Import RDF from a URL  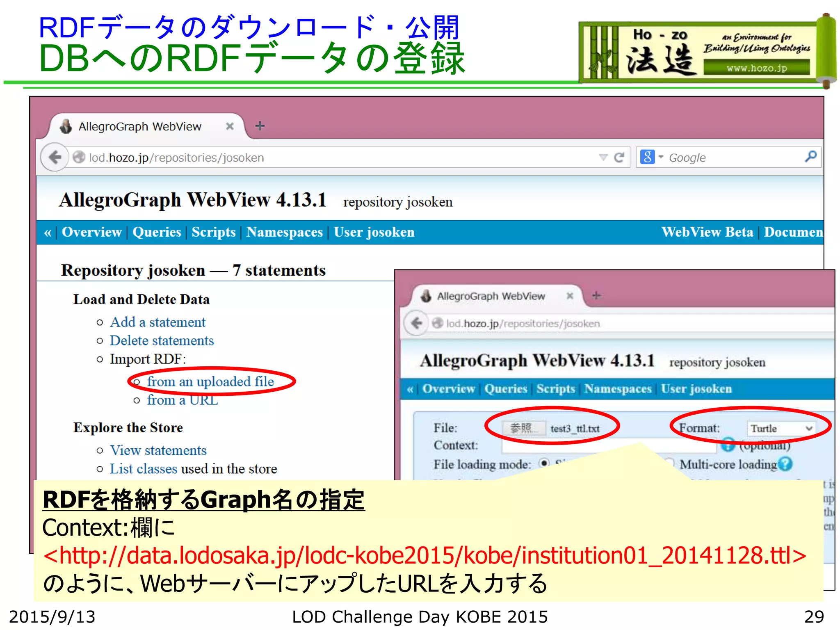(182, 400)
